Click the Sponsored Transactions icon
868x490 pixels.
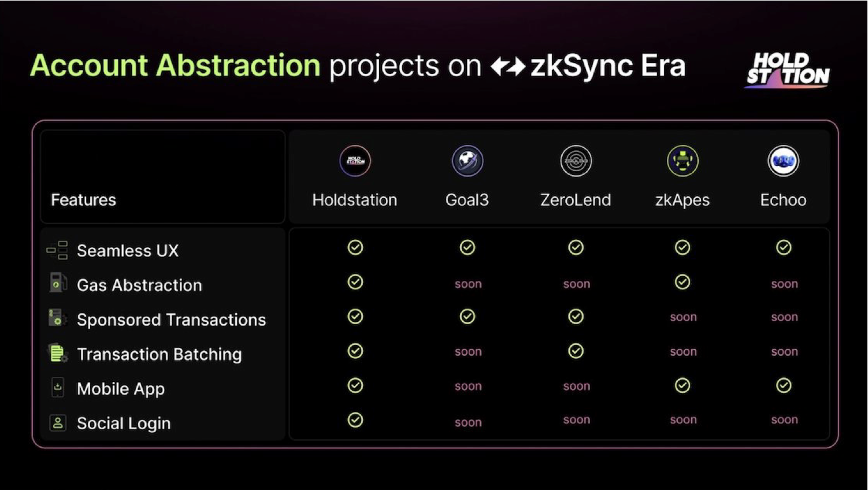tap(57, 318)
